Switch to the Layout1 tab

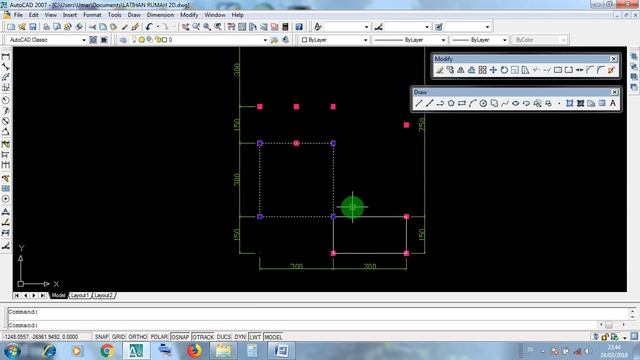(80, 295)
